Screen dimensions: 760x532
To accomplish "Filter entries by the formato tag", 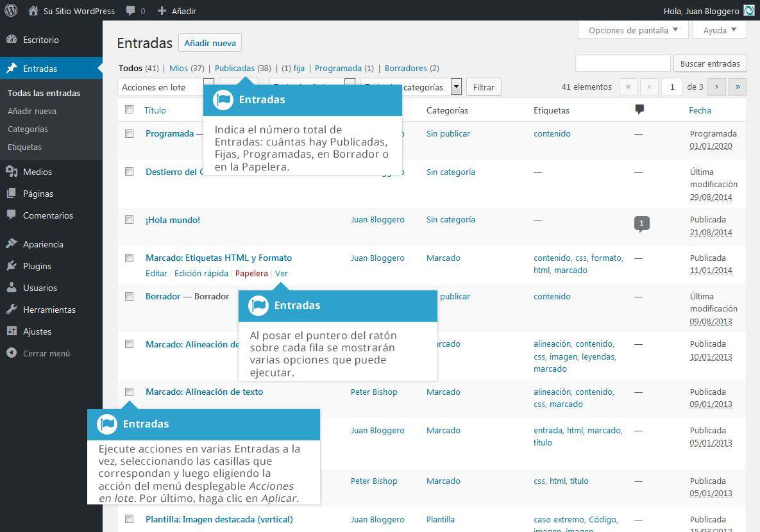I will pyautogui.click(x=606, y=258).
